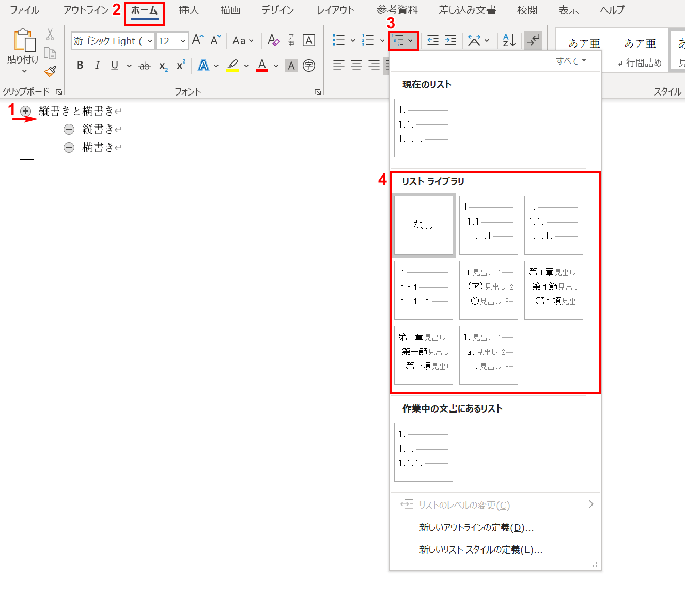This screenshot has height=616, width=685.
Task: Click the Copy icon
Action: tap(50, 53)
